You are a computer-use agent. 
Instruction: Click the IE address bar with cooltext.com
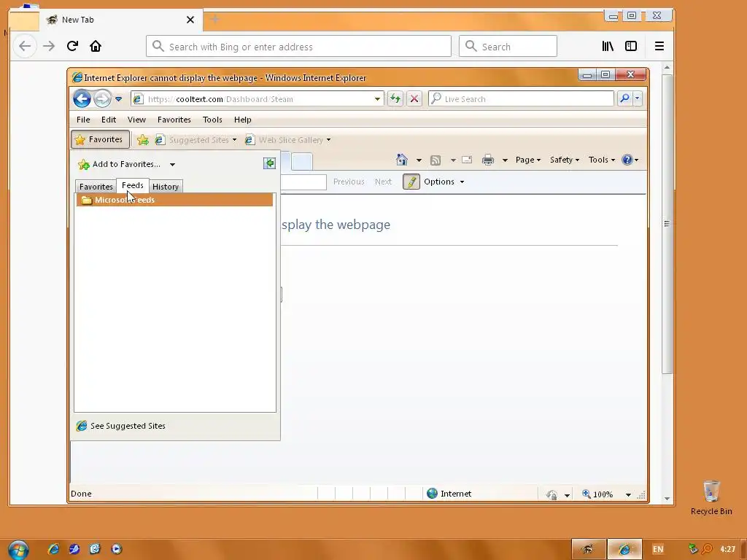click(x=257, y=99)
